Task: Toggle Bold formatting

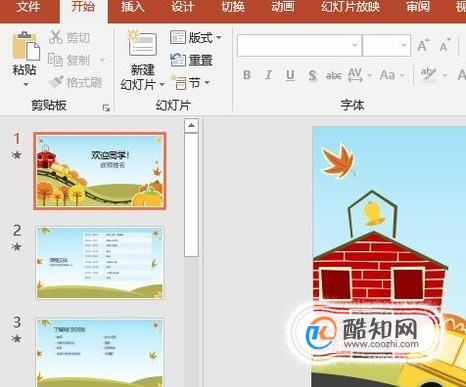Action: 247,75
